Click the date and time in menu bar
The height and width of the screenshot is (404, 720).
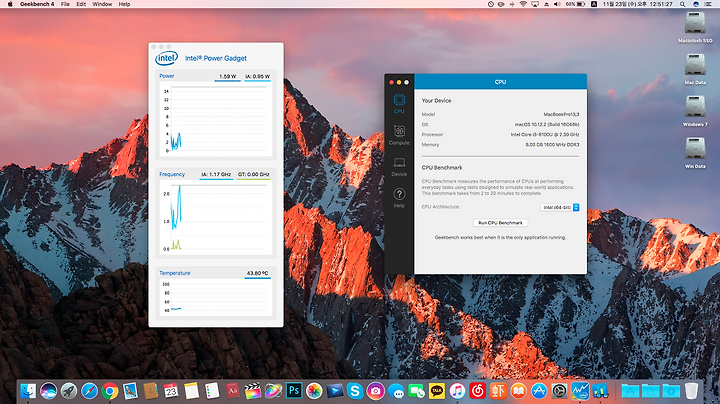tap(637, 4)
